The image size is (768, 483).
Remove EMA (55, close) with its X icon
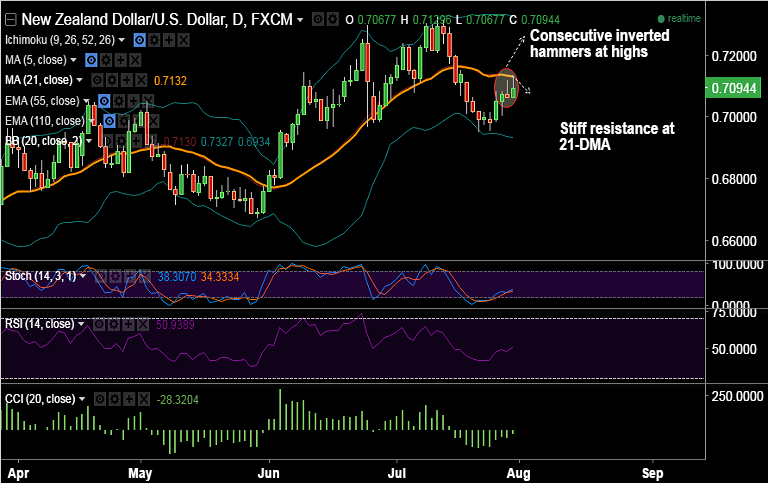[148, 101]
